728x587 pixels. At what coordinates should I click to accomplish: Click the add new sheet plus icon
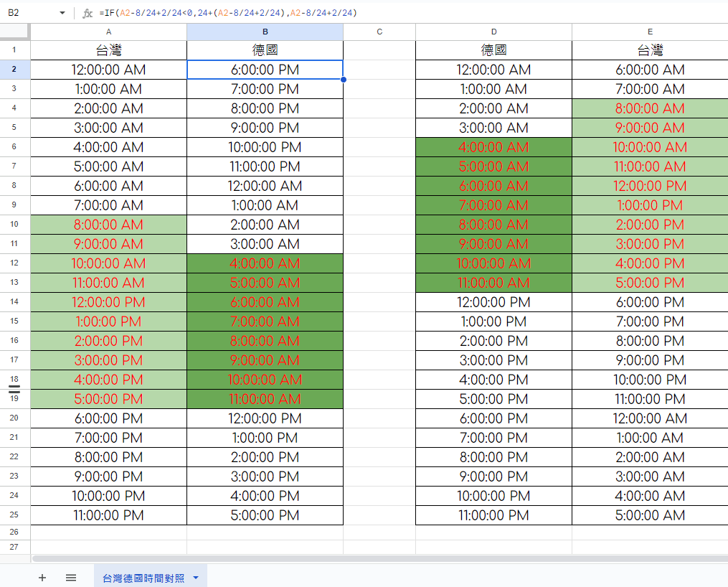click(x=42, y=578)
